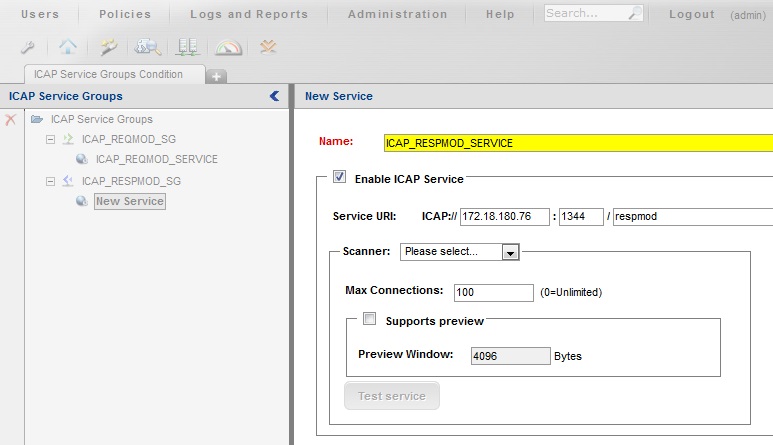Add a new tab with plus button

point(217,76)
